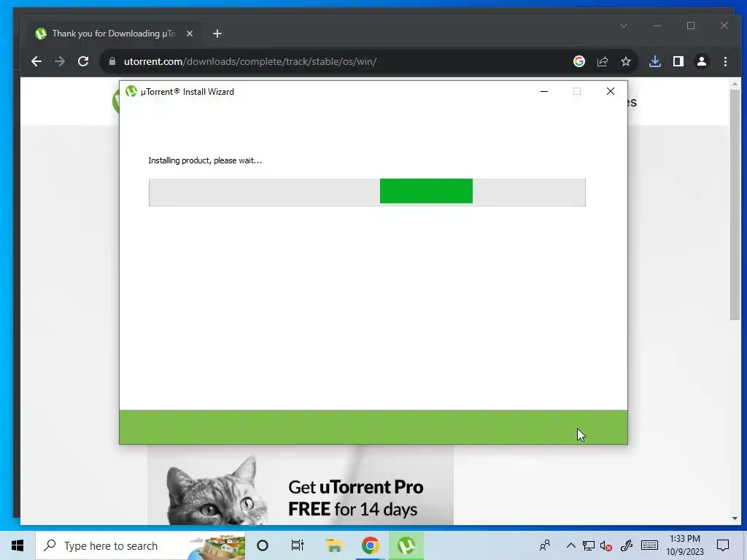The height and width of the screenshot is (560, 747).
Task: Click the uTorrent Install Wizard title icon
Action: (131, 91)
